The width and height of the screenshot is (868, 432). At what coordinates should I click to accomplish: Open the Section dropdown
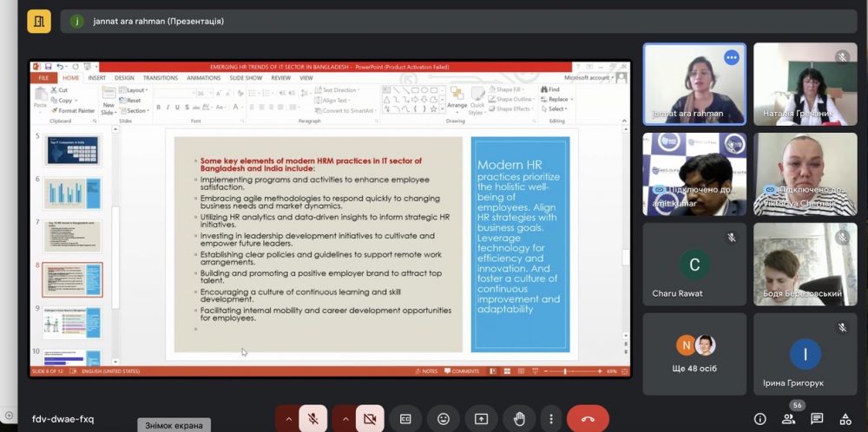coord(134,111)
